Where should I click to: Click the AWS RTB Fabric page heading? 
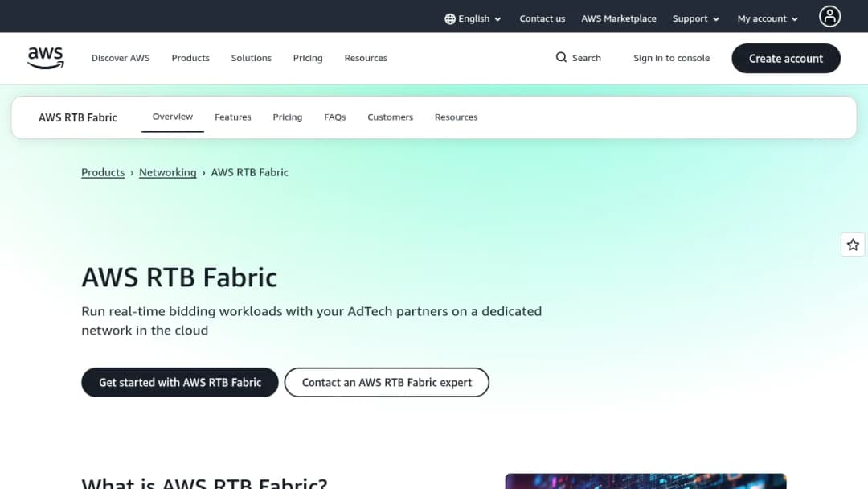179,277
